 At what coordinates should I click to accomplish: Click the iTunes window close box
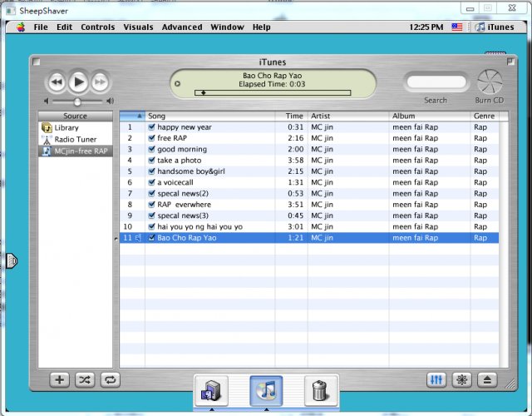pyautogui.click(x=36, y=62)
